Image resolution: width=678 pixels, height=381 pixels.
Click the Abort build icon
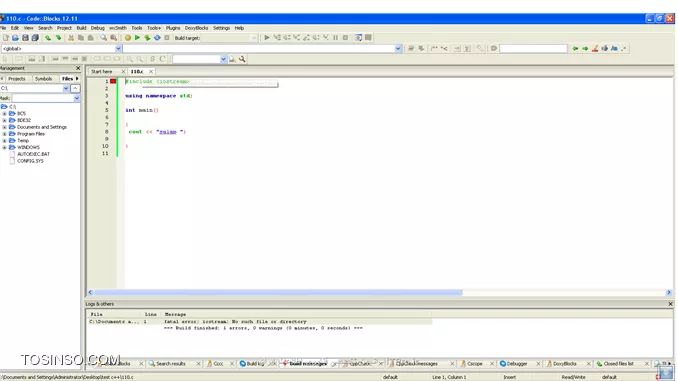[167, 38]
